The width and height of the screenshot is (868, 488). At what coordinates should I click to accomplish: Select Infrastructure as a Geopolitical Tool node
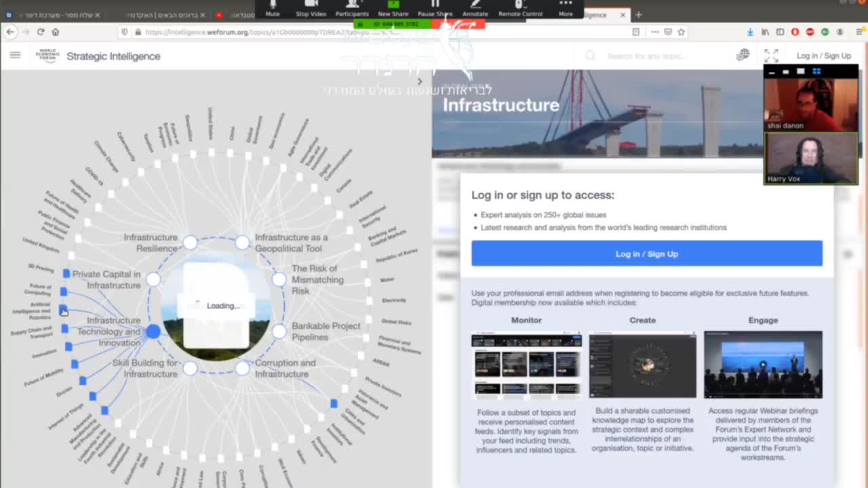click(x=242, y=243)
